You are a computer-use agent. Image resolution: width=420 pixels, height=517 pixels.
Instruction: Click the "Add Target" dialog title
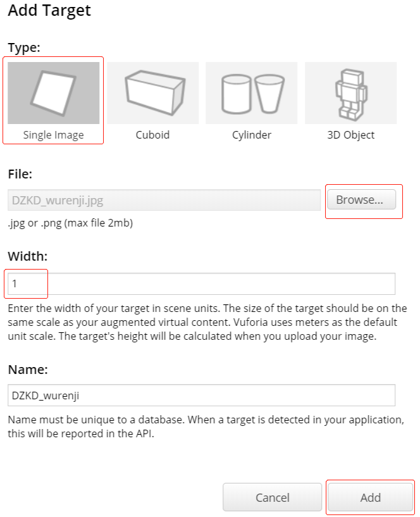point(49,11)
